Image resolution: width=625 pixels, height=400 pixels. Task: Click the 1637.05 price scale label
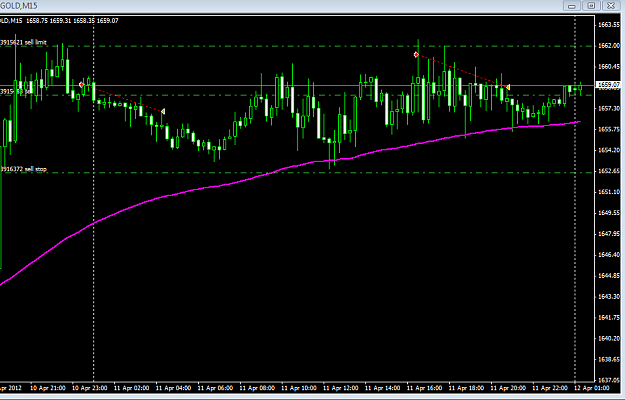(x=609, y=380)
